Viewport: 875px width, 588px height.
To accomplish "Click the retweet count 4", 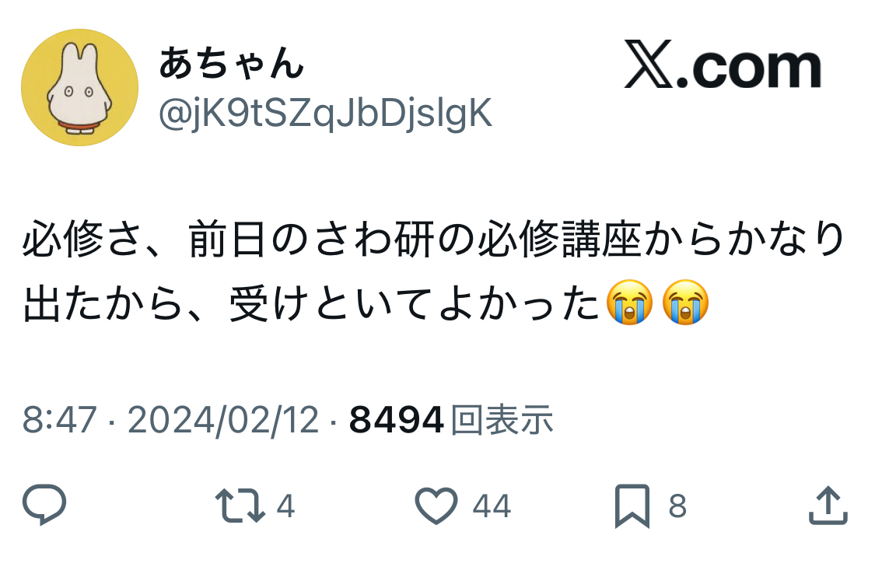I will pyautogui.click(x=285, y=506).
